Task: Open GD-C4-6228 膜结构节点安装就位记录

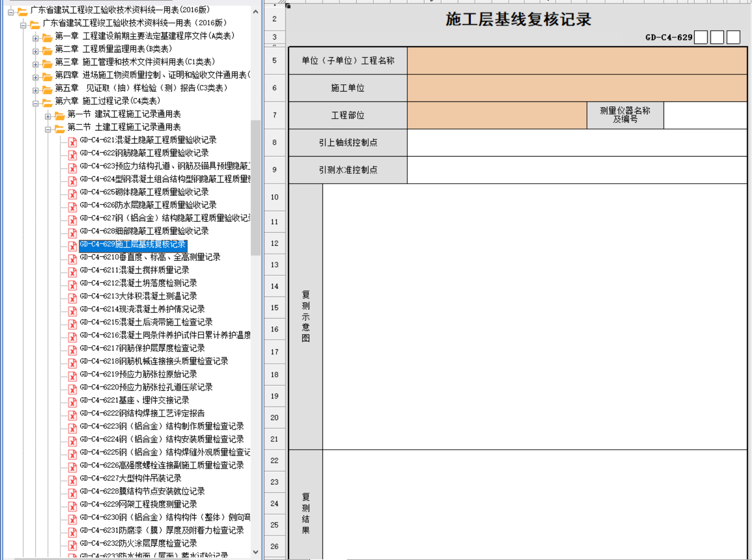Action: (x=142, y=491)
